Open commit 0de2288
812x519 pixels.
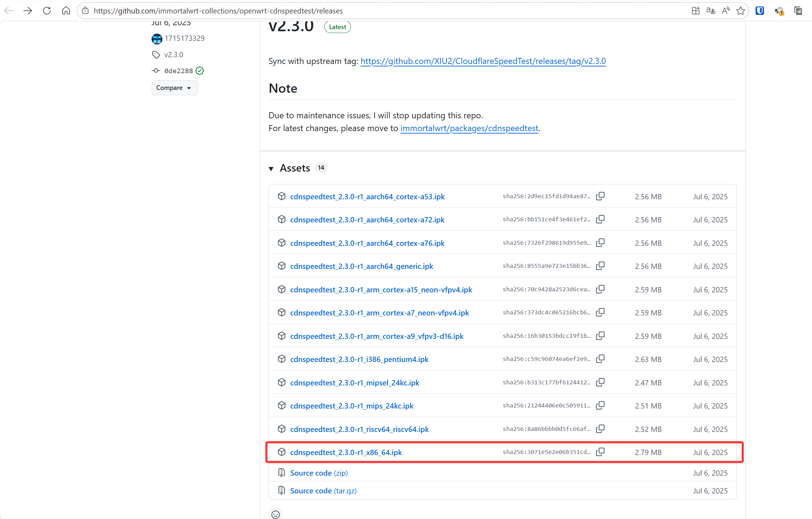178,71
